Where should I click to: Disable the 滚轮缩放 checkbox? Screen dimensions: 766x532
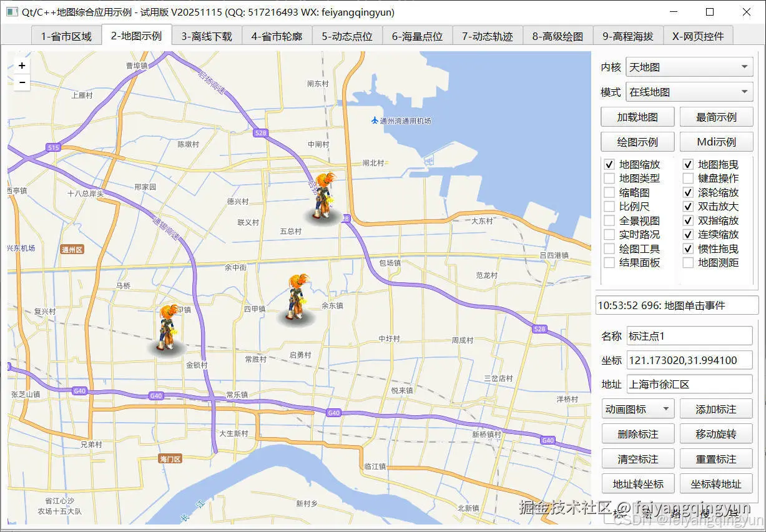pos(688,193)
